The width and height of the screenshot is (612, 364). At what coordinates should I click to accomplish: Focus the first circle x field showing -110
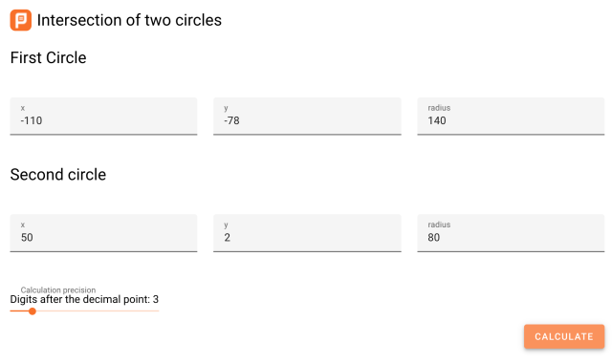(103, 117)
